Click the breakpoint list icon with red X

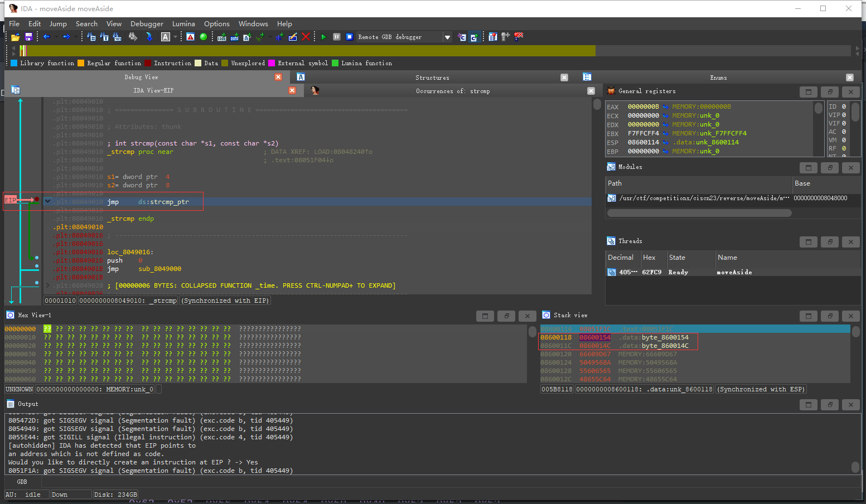[x=519, y=37]
